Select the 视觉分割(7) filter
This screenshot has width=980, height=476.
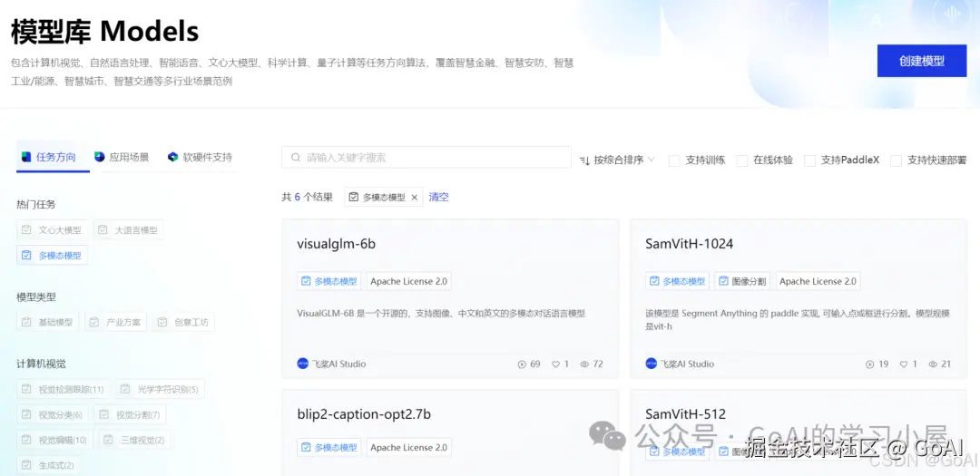point(130,414)
